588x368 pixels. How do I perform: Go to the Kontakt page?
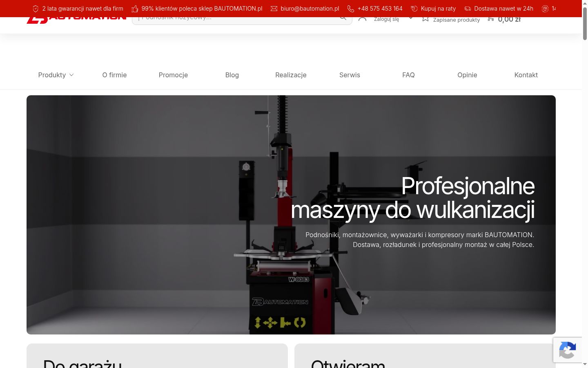click(526, 75)
